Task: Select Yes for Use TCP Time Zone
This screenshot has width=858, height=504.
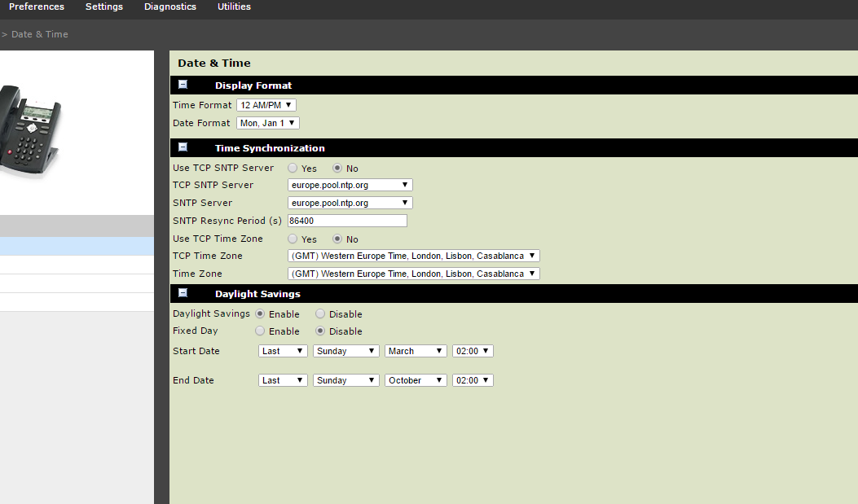Action: click(x=293, y=239)
